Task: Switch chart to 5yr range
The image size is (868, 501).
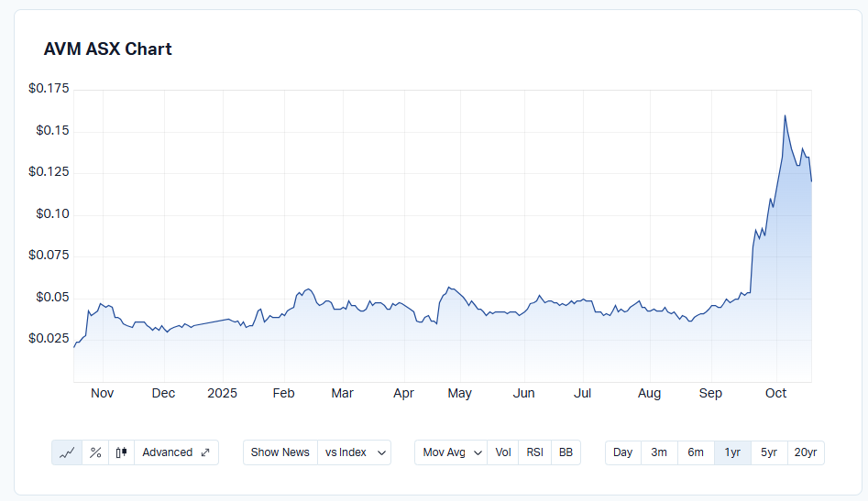Action: click(769, 452)
